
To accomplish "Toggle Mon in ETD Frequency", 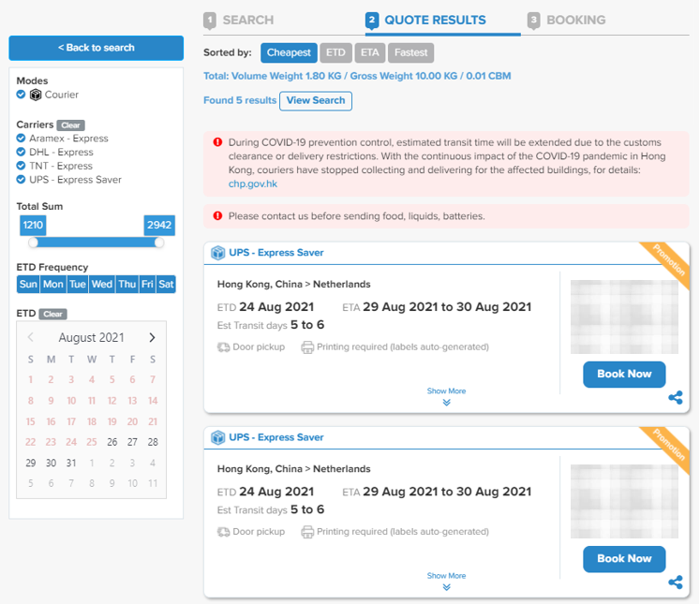I will click(53, 284).
